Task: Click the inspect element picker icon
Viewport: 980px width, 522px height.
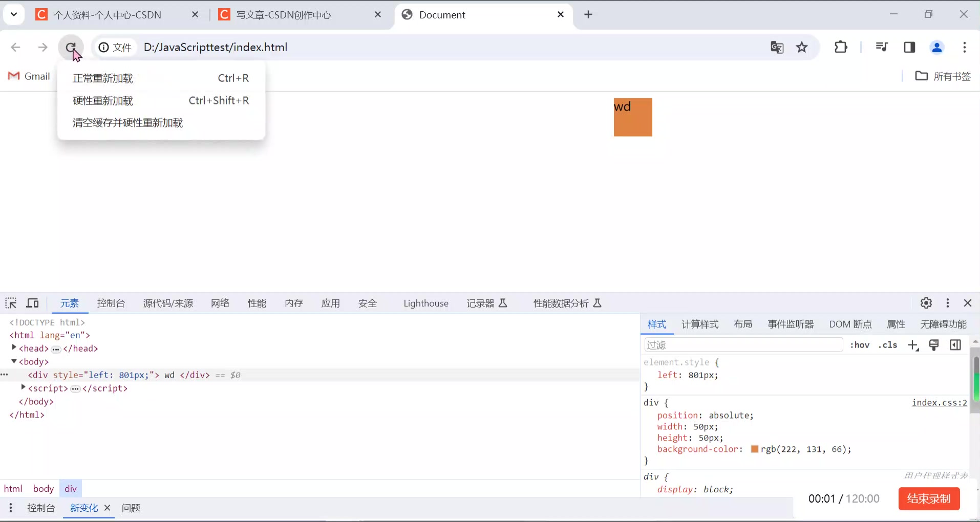Action: (x=11, y=303)
